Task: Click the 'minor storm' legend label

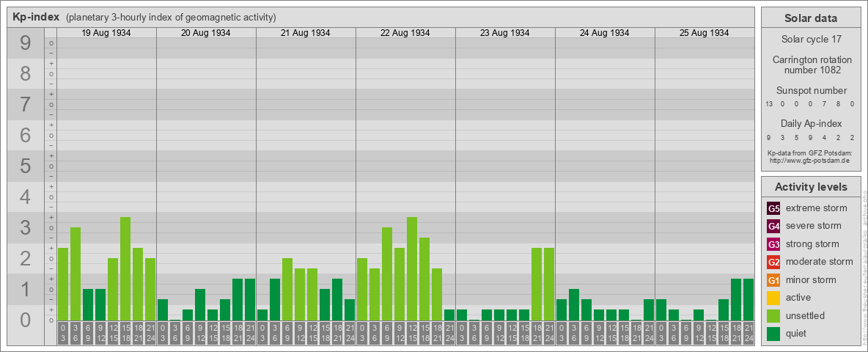Action: [x=811, y=280]
